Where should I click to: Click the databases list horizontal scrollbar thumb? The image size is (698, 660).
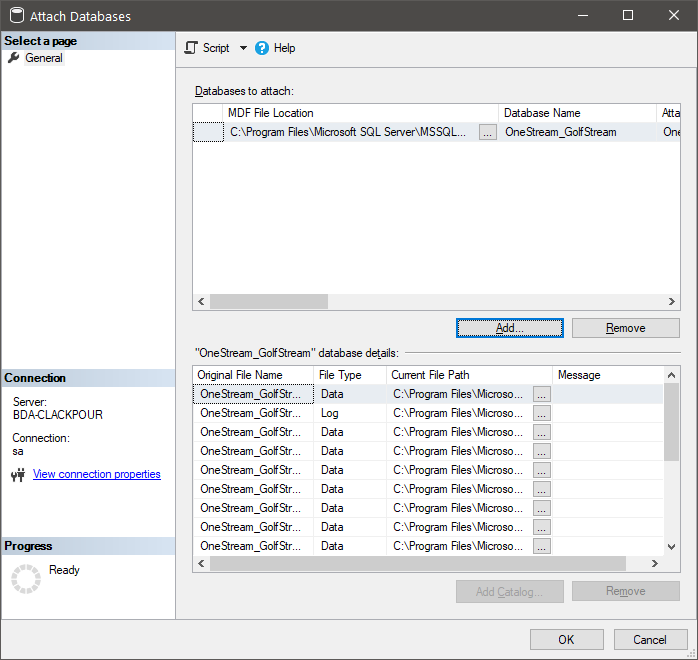(269, 301)
